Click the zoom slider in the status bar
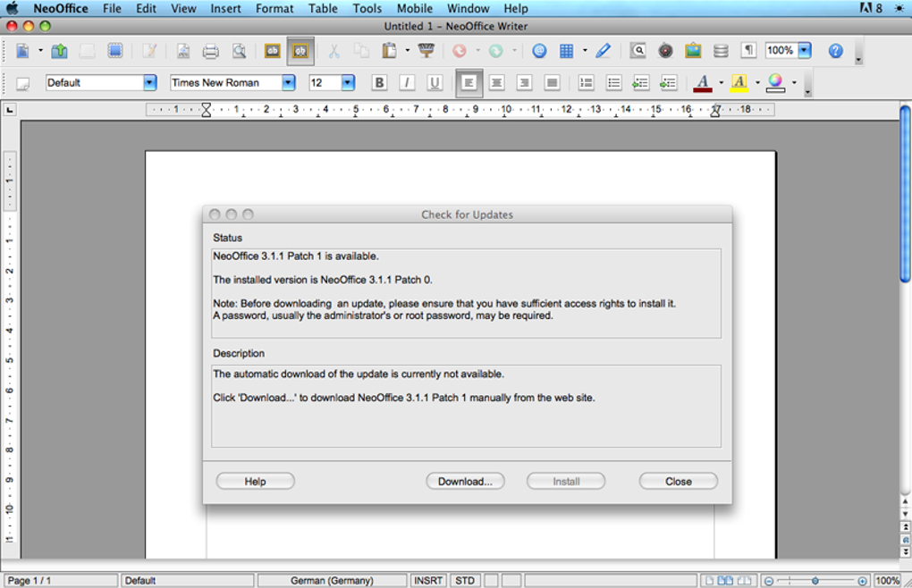 pos(815,581)
